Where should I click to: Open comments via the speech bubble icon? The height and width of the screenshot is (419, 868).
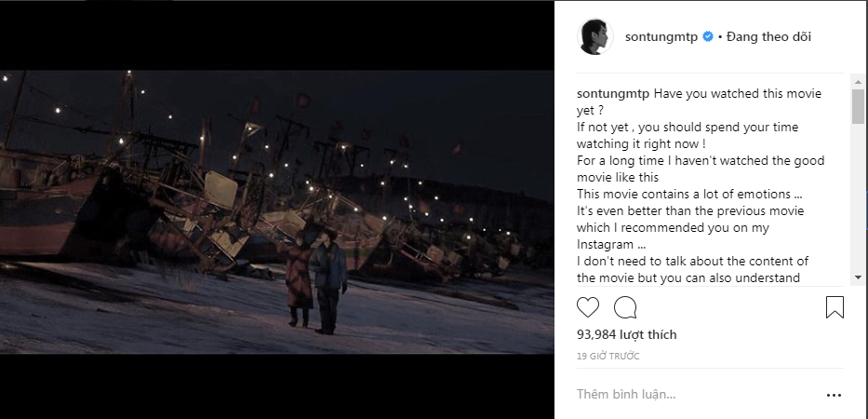[x=625, y=307]
